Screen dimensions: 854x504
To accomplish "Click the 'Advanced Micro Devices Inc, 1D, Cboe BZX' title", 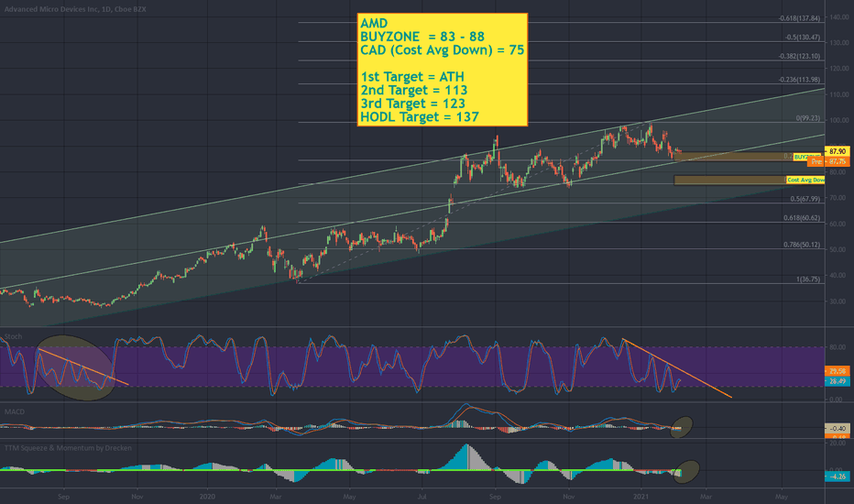I will 75,9.
